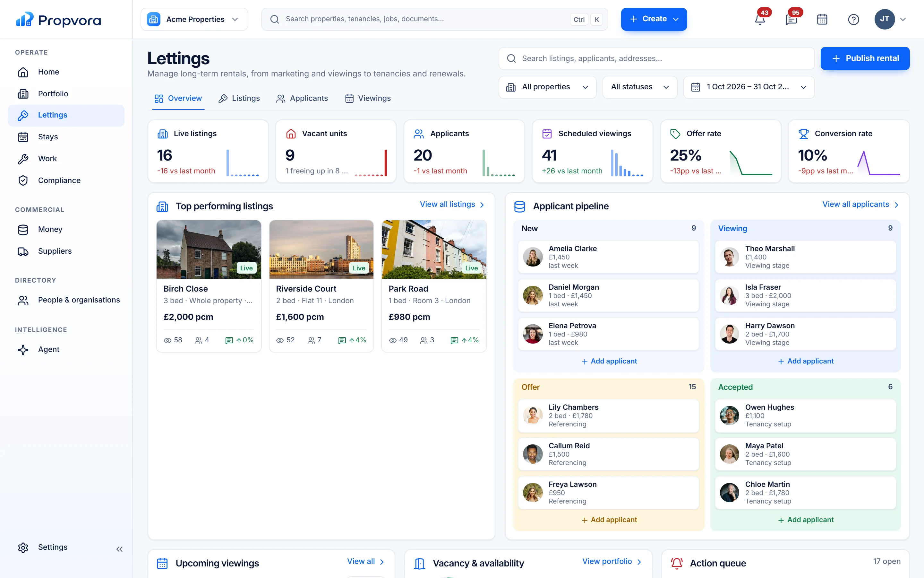Viewport: 924px width, 578px height.
Task: Switch to the Viewings tab
Action: point(368,99)
